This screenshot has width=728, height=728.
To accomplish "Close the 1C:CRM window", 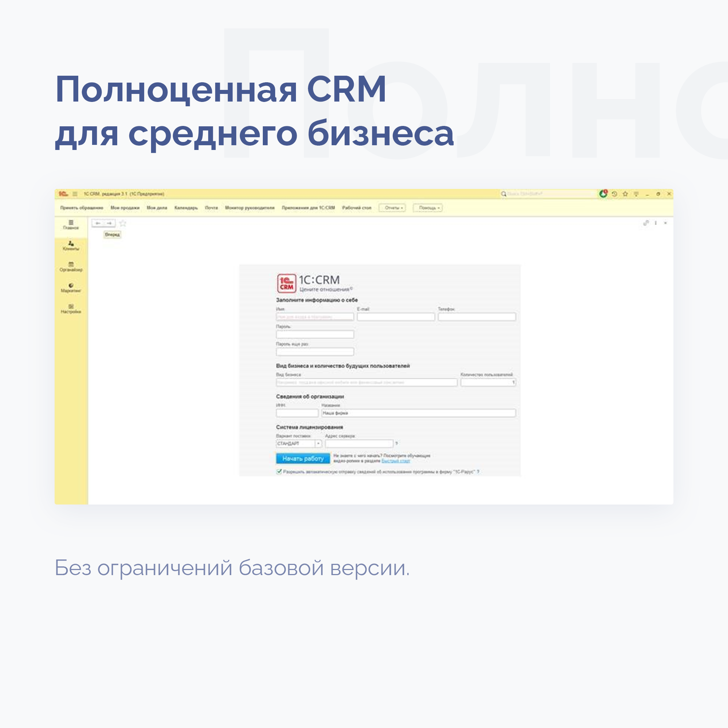I will (669, 194).
